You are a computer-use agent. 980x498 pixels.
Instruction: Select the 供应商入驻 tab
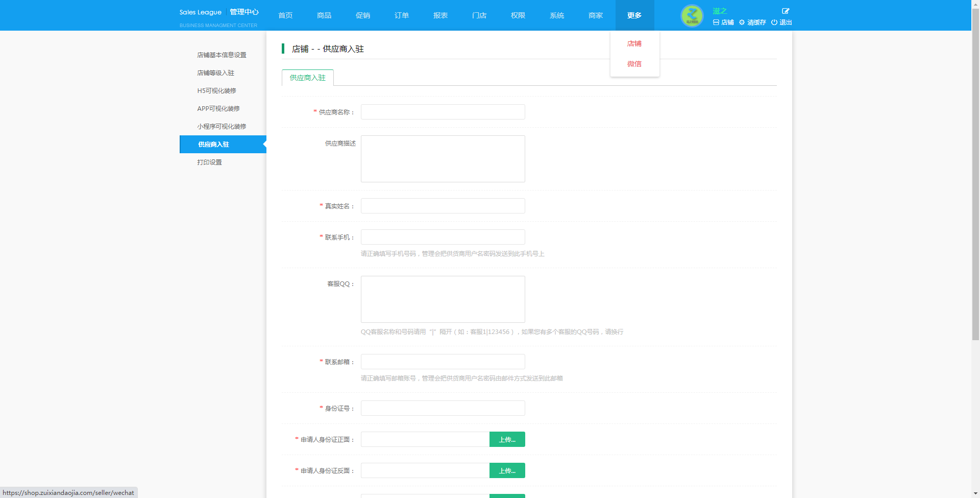(308, 78)
